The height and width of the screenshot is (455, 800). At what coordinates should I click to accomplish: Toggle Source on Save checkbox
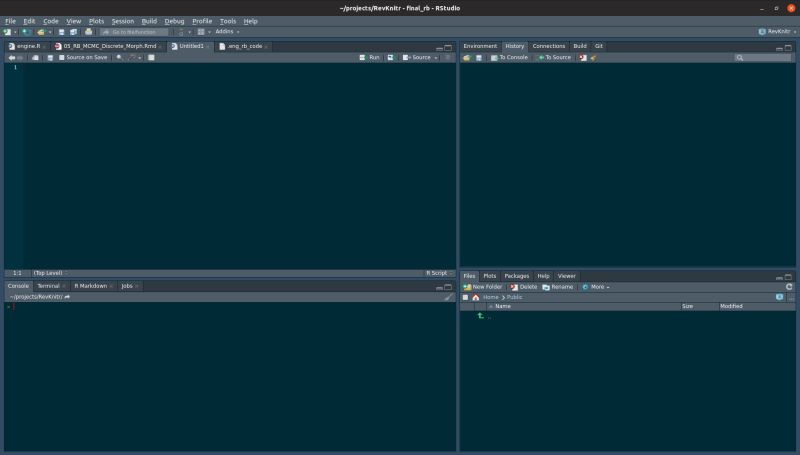coord(62,58)
